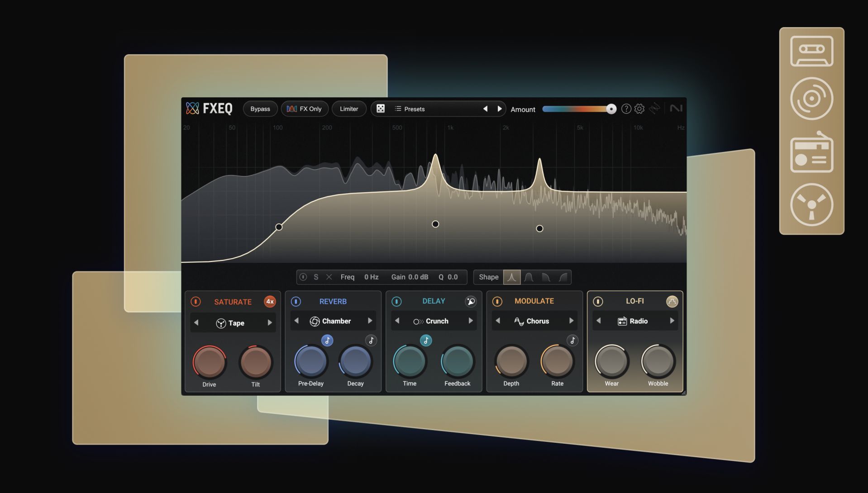The image size is (868, 493).
Task: Select the bell peak filter shape
Action: click(512, 277)
